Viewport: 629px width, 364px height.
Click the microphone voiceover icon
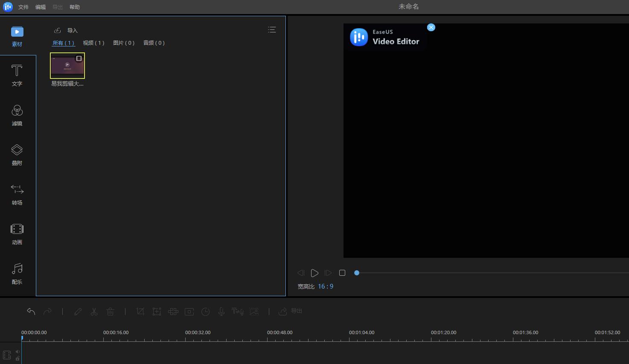221,312
